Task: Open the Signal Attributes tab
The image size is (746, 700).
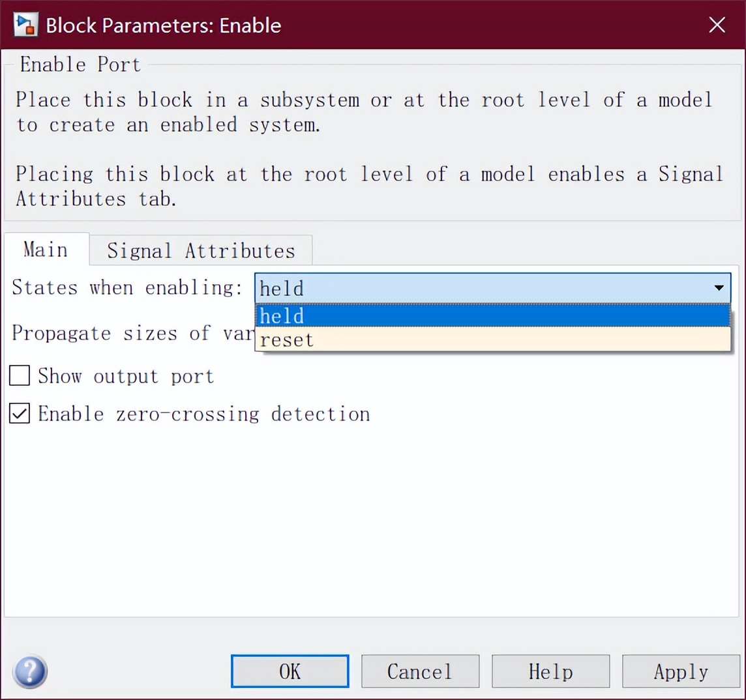Action: coord(201,250)
